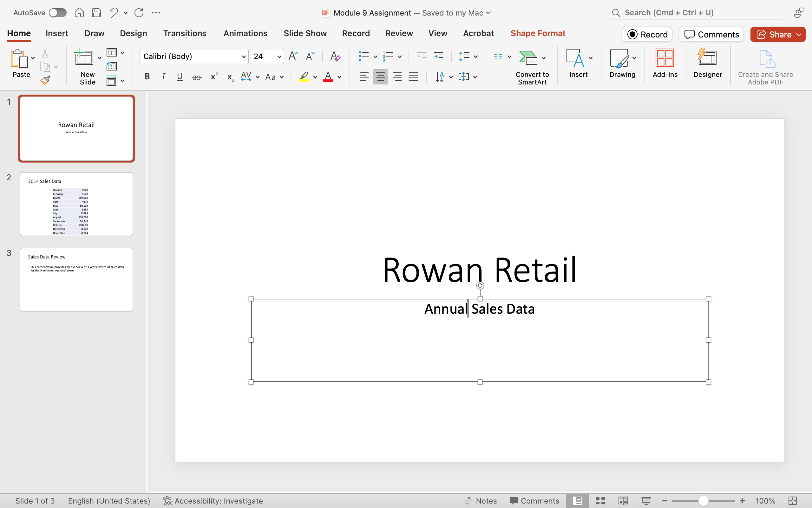The image size is (812, 508).
Task: Click the Accessibility Investigate status icon
Action: (167, 501)
